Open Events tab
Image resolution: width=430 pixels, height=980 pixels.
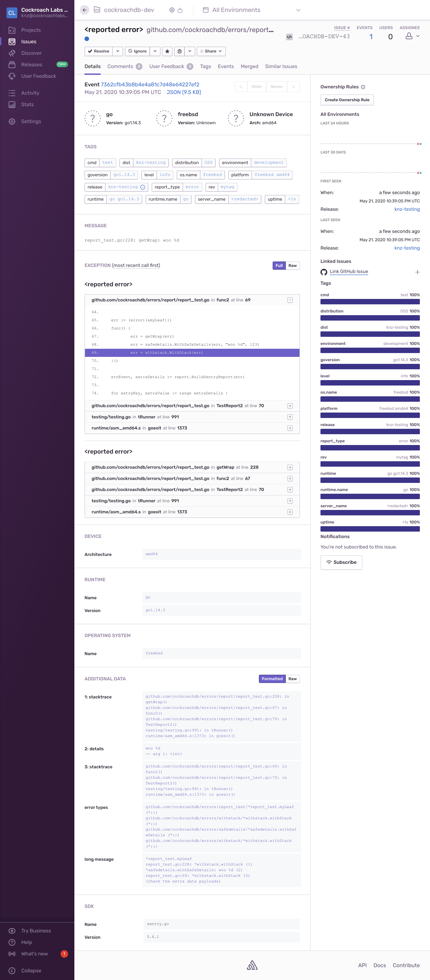click(x=226, y=67)
